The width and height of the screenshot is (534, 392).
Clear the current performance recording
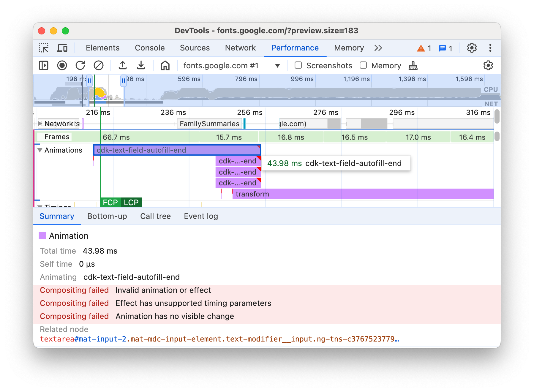(x=99, y=65)
